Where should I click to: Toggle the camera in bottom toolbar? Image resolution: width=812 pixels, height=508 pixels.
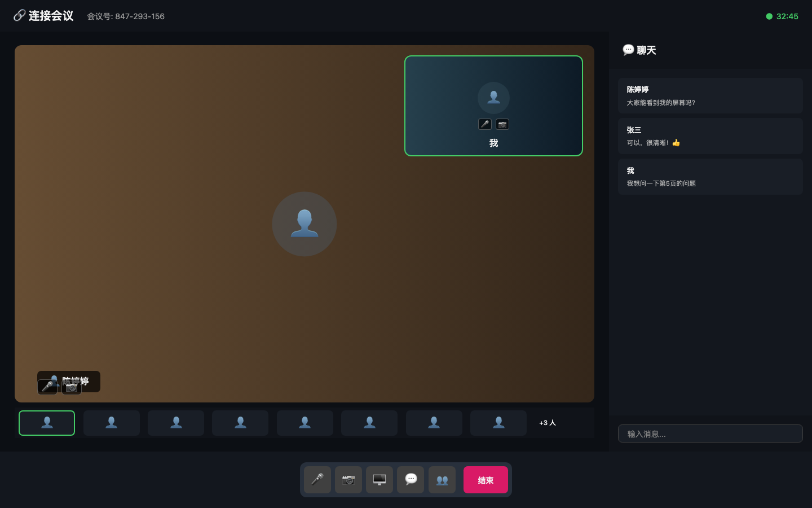coord(348,480)
